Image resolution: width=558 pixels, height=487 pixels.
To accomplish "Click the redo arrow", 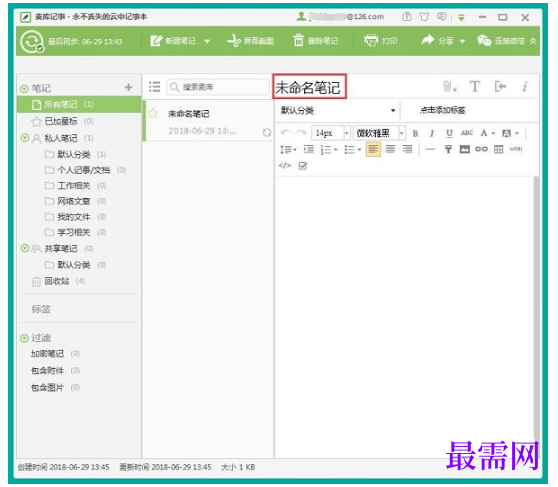I will (x=301, y=133).
